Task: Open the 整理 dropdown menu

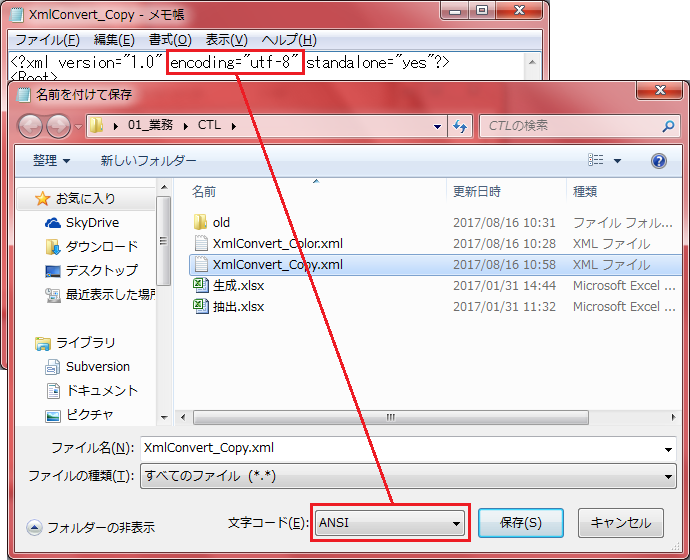Action: [x=51, y=161]
